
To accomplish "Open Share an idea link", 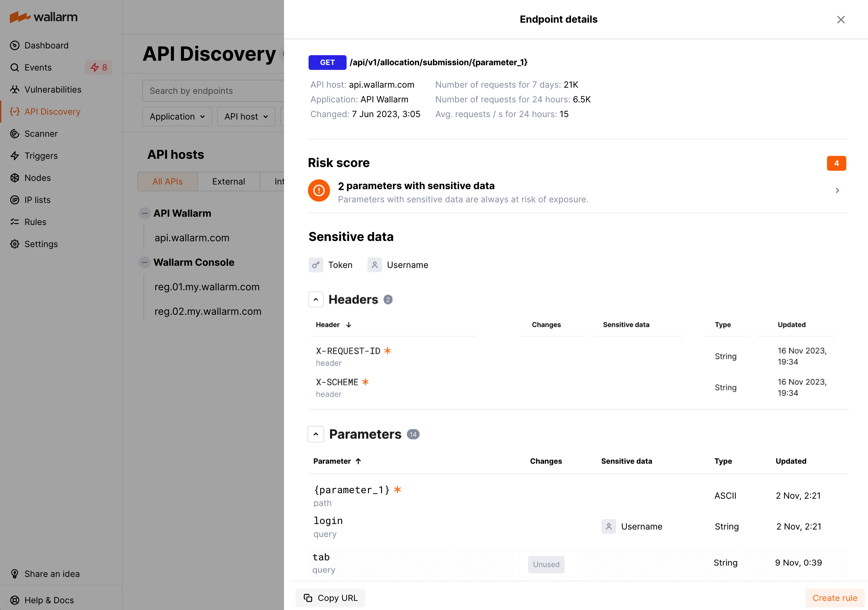I will pos(52,574).
